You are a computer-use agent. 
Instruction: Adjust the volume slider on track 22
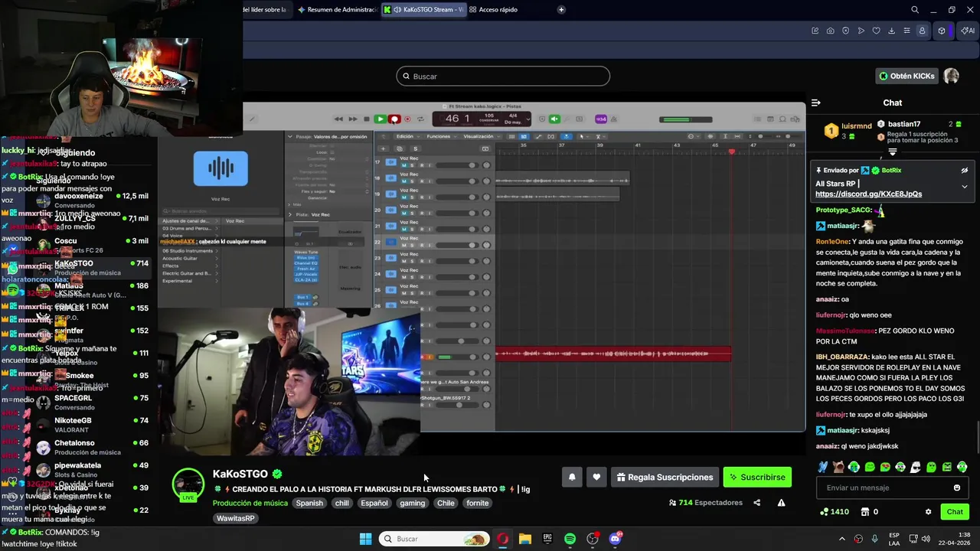[x=457, y=245]
